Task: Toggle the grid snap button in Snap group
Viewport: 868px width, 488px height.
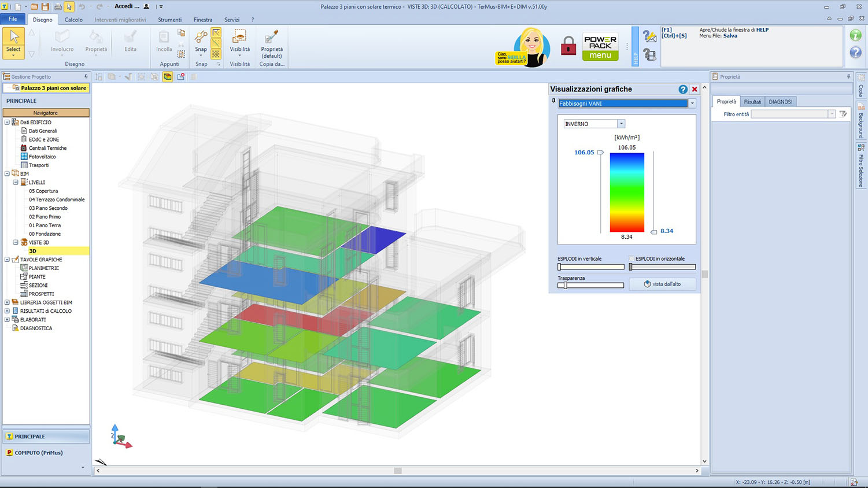Action: coord(216,54)
